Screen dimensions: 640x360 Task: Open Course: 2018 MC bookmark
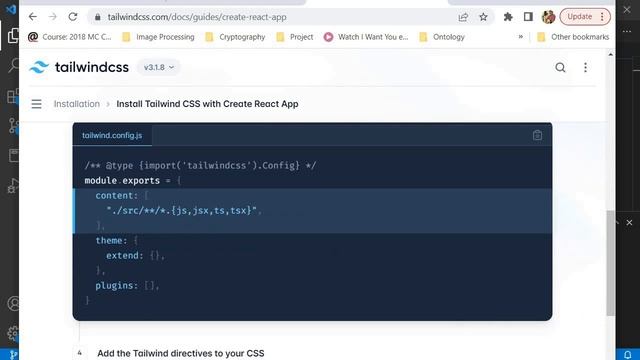click(70, 37)
